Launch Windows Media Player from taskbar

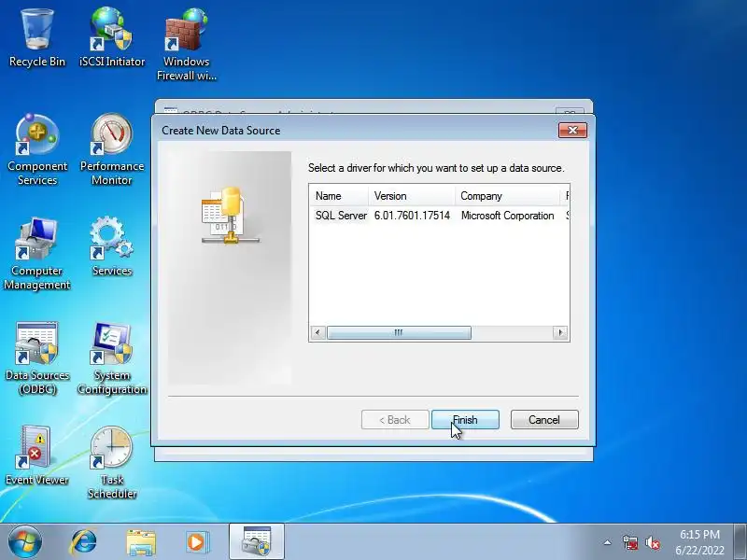(x=196, y=542)
